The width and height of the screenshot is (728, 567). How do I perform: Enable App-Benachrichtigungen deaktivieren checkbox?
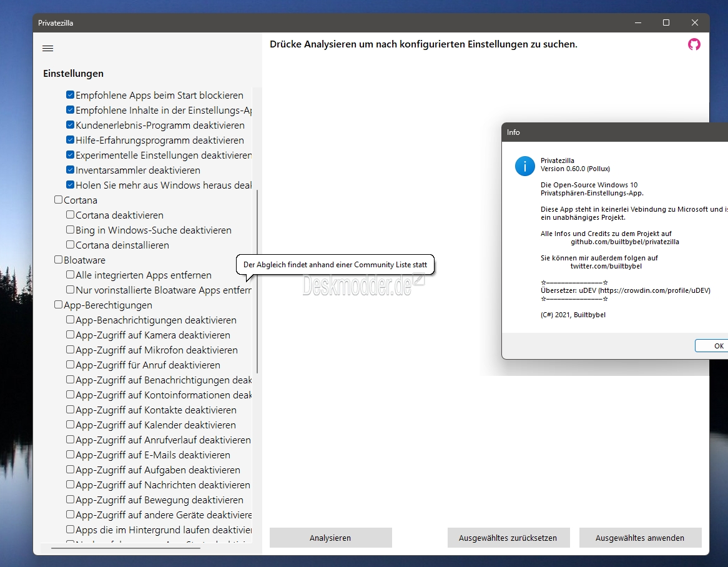coord(70,320)
